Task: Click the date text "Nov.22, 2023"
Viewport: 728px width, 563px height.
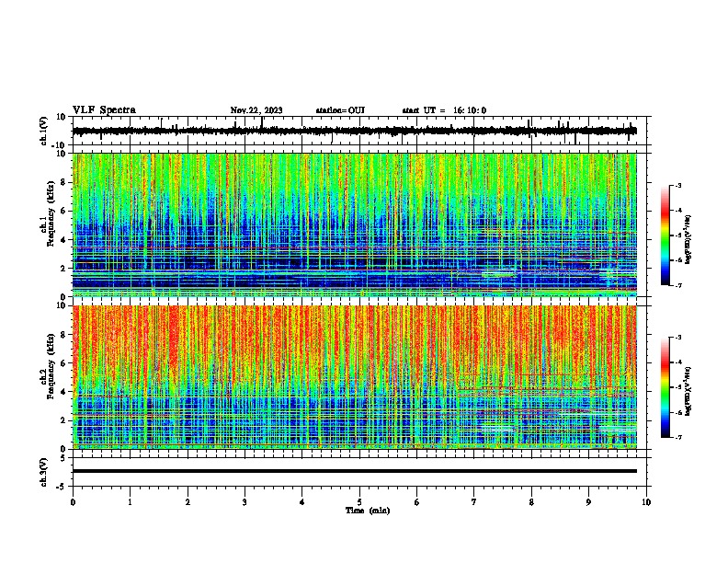Action: (256, 110)
